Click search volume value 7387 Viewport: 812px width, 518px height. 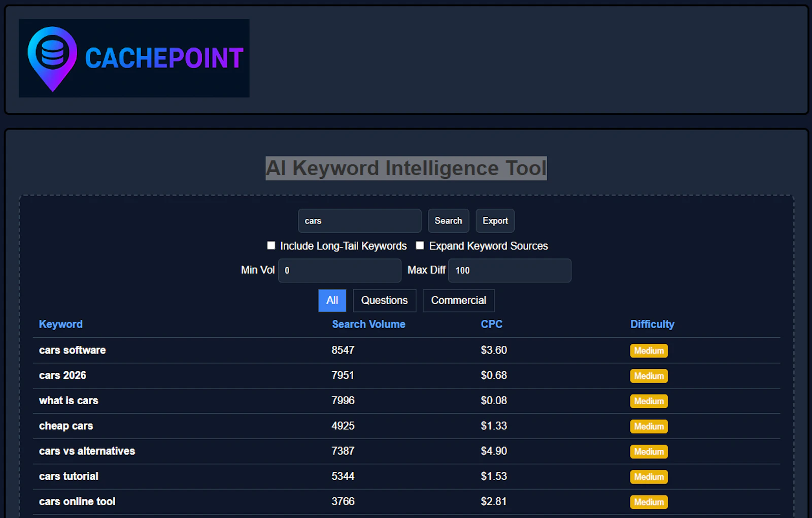(x=343, y=451)
